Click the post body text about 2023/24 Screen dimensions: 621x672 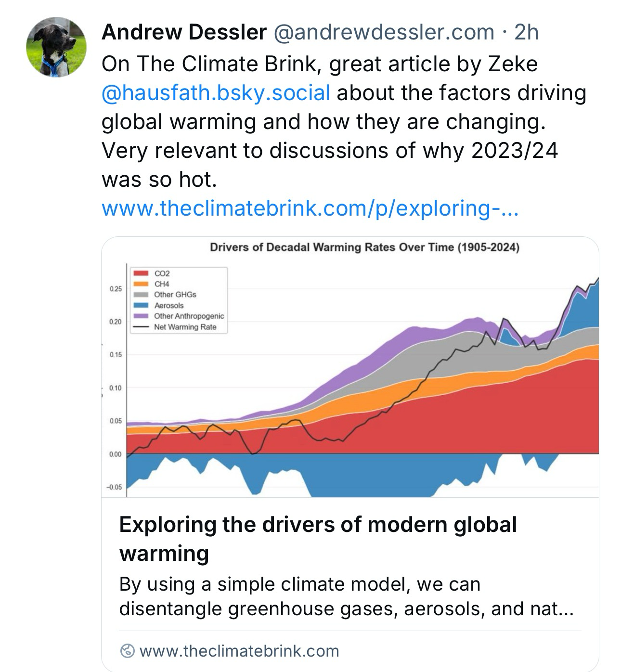click(x=344, y=122)
